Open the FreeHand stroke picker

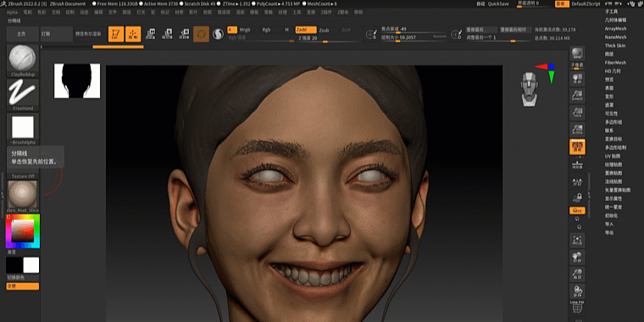click(23, 92)
